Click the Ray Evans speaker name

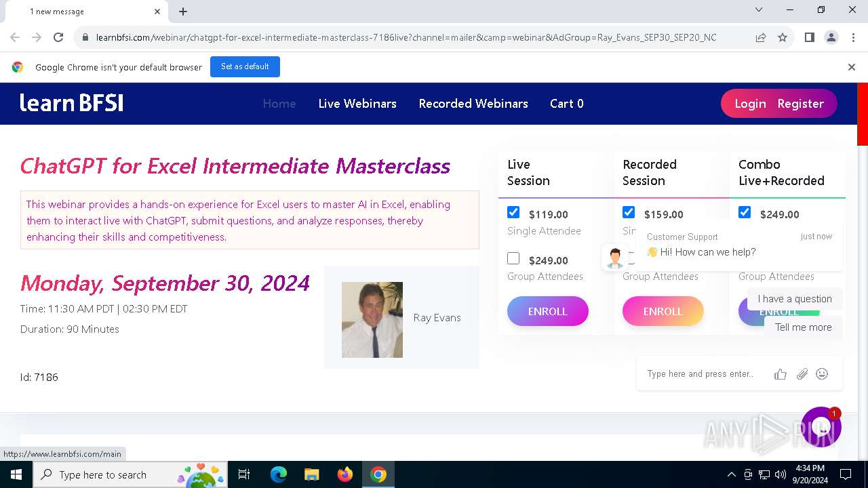[437, 317]
